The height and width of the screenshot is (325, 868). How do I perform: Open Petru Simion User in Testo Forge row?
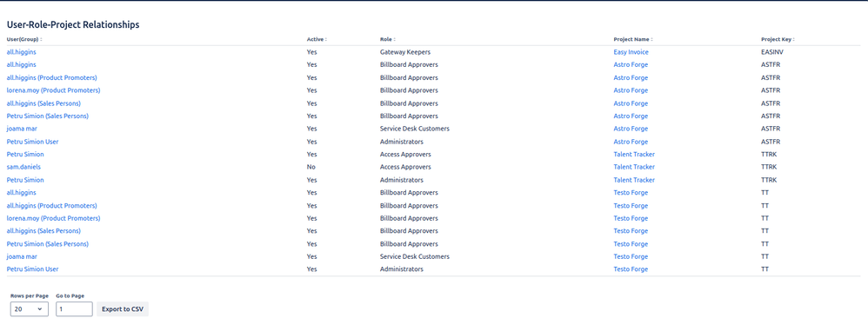click(33, 269)
